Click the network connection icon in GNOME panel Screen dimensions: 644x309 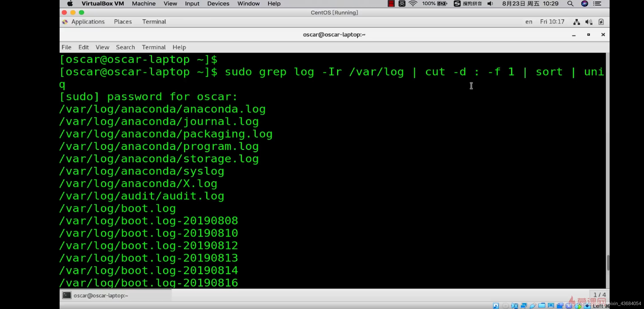[x=576, y=22]
